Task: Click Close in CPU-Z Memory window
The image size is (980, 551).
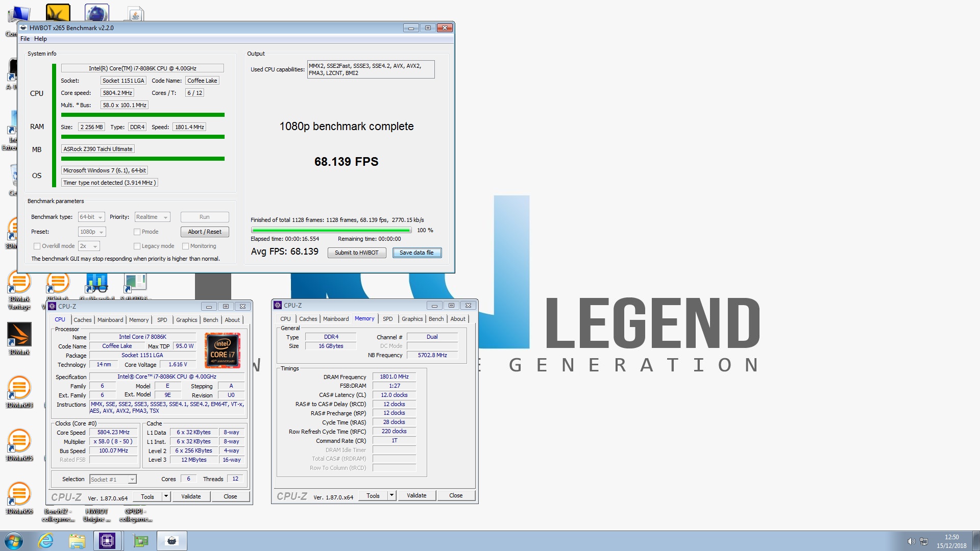Action: pos(456,495)
